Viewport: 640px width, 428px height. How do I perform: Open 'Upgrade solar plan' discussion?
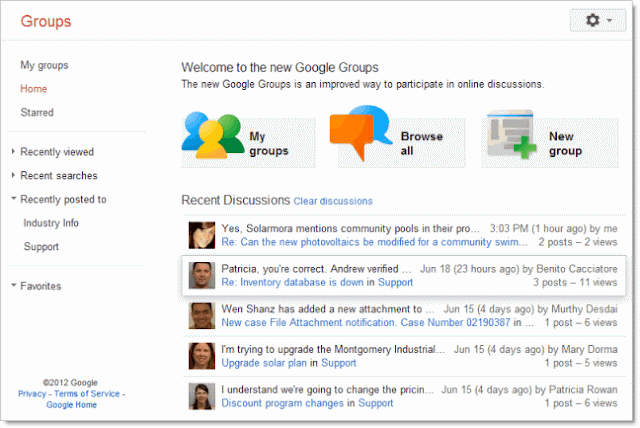[264, 363]
